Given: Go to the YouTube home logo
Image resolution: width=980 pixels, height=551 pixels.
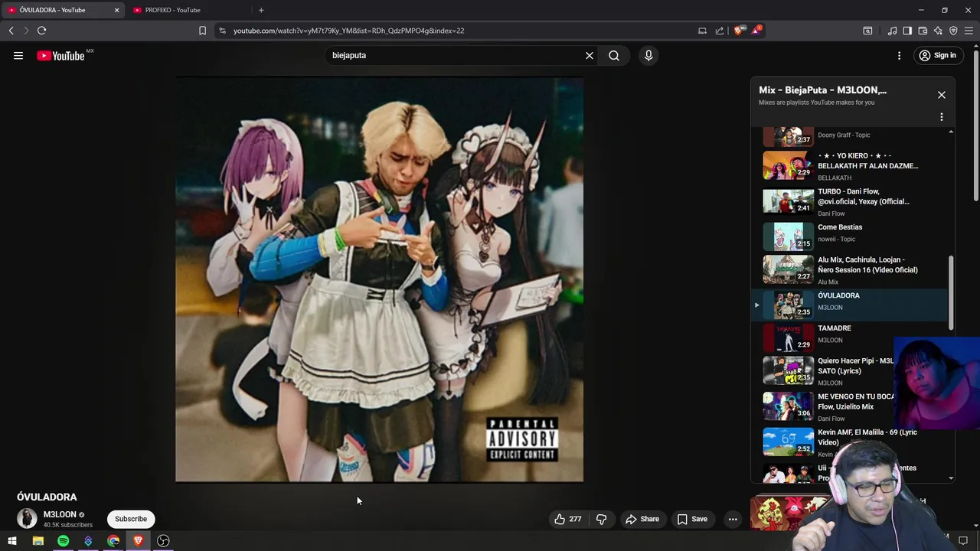Looking at the screenshot, I should point(60,55).
